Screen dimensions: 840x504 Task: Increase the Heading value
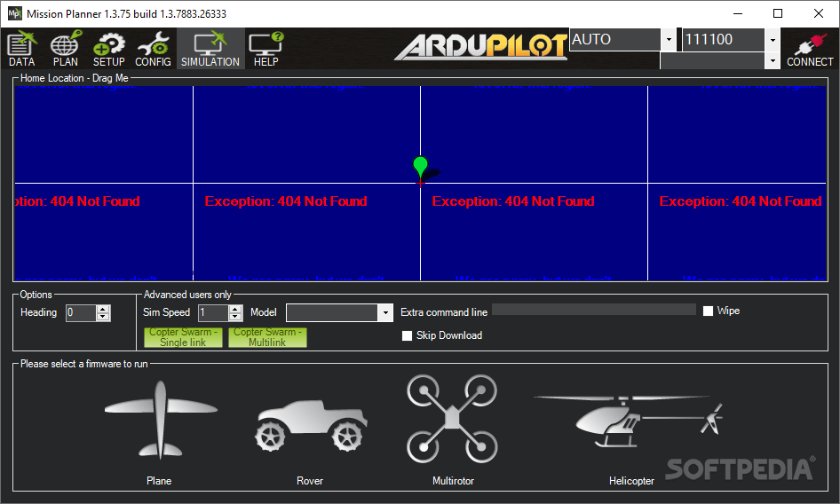point(103,309)
